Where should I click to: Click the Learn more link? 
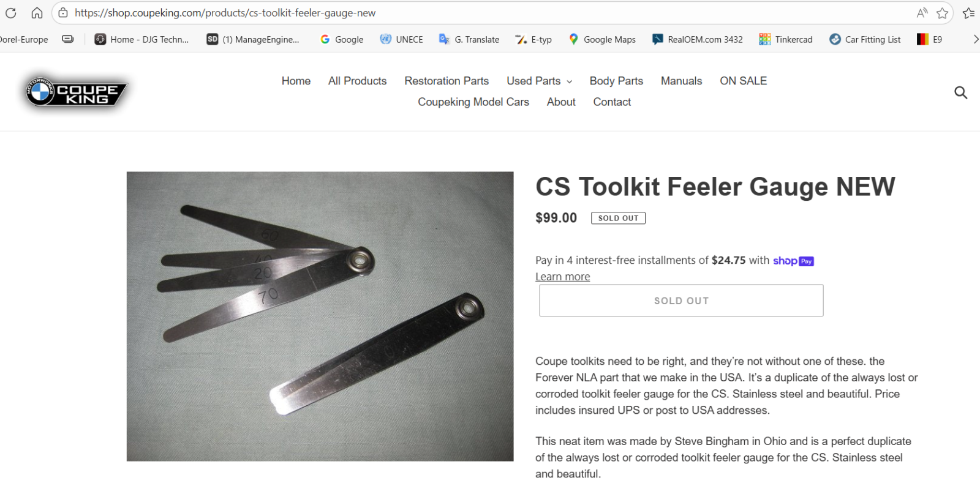point(562,277)
